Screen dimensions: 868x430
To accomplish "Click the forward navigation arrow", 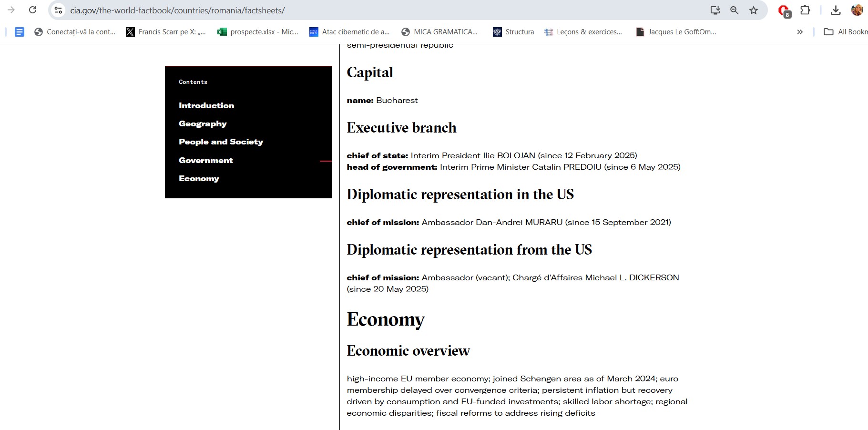I will [11, 10].
